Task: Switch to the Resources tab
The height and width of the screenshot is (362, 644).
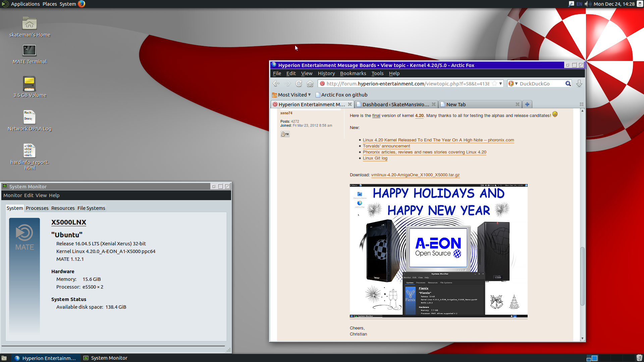Action: (63, 208)
